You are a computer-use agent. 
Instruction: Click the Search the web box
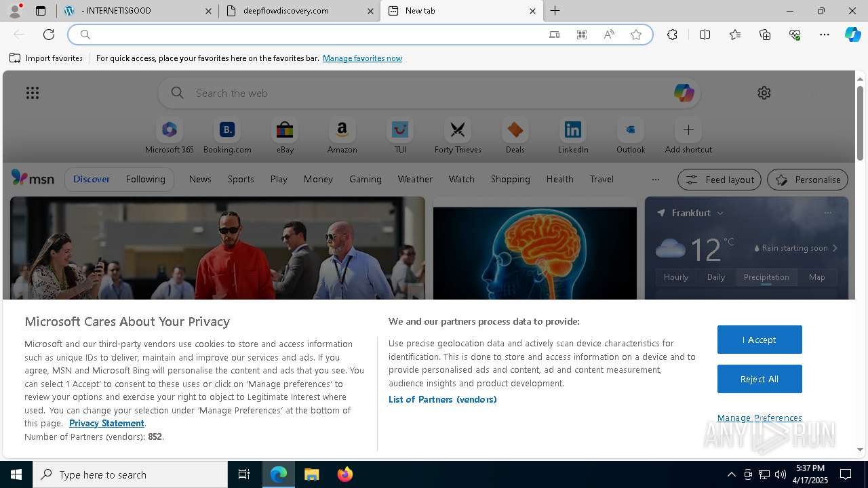click(429, 93)
